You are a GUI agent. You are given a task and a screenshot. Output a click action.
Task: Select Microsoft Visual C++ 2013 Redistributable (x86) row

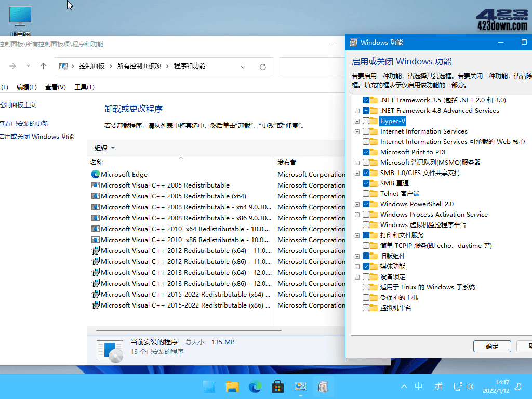click(216, 283)
